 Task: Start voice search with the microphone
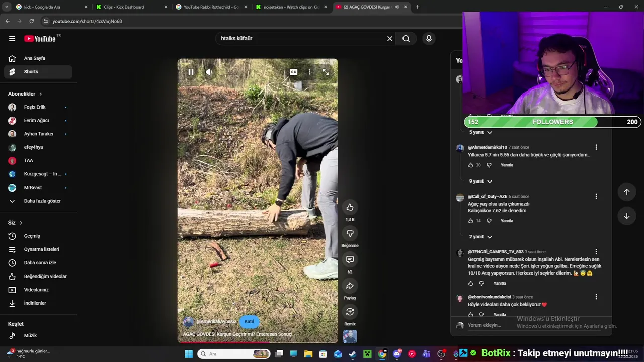click(429, 39)
